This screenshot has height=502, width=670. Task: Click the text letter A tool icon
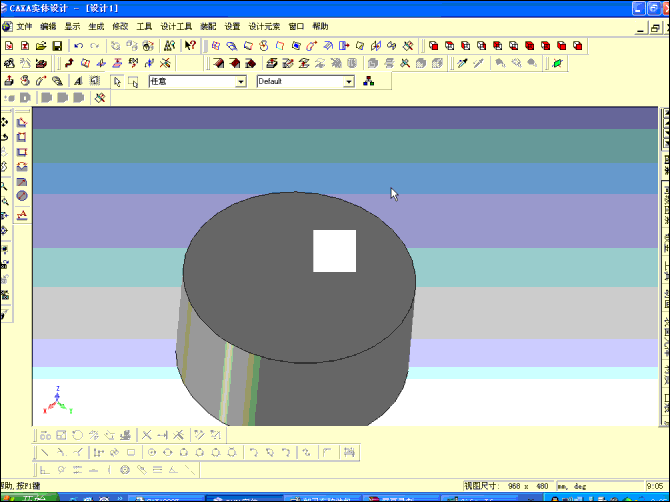(x=78, y=81)
